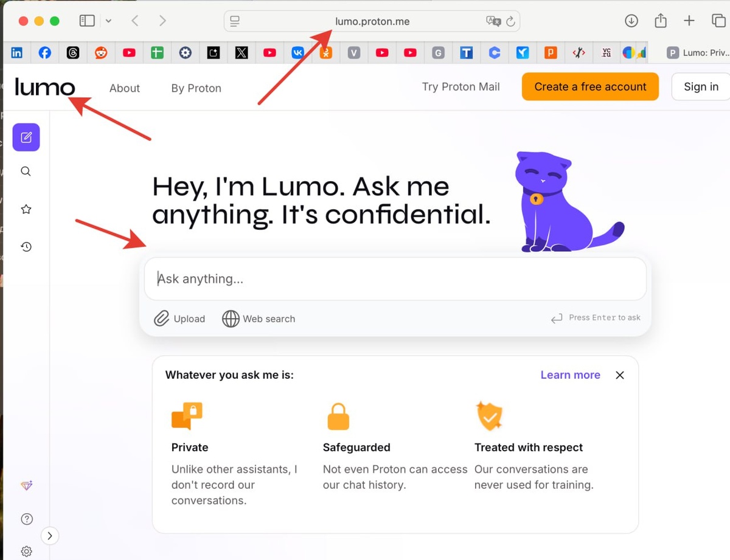Open favorites star icon in sidebar
The height and width of the screenshot is (560, 730).
(26, 209)
